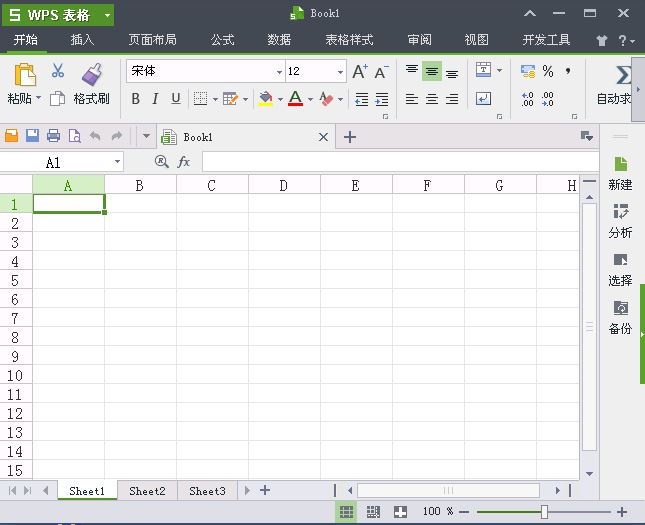Click the Copy icon
The height and width of the screenshot is (525, 645).
click(x=58, y=99)
